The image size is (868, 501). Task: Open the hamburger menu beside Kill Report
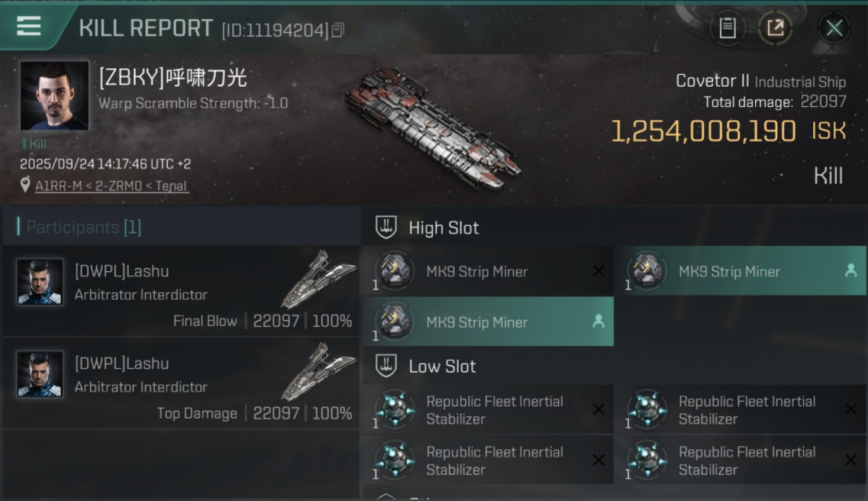coord(28,26)
